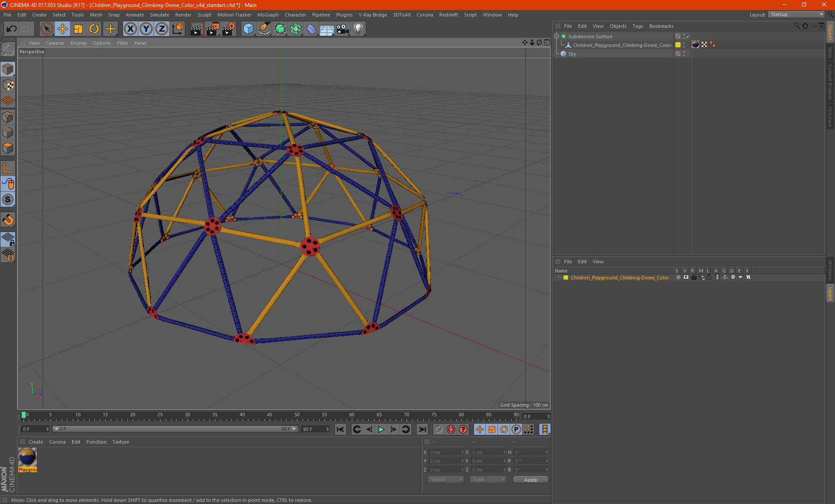The width and height of the screenshot is (835, 504).
Task: Open Edit Render Settings icon
Action: [229, 29]
